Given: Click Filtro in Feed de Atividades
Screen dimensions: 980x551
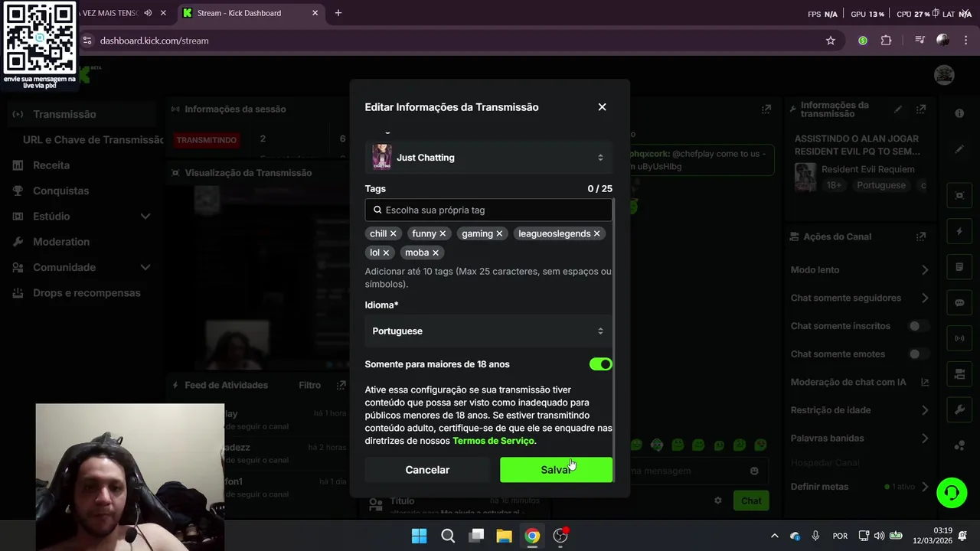Looking at the screenshot, I should [309, 385].
